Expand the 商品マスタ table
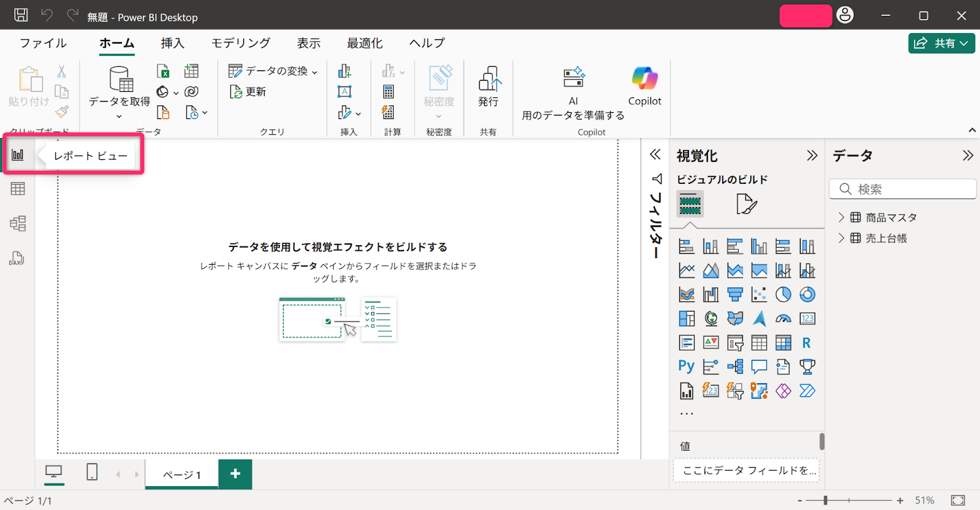The width and height of the screenshot is (980, 510). pyautogui.click(x=841, y=217)
